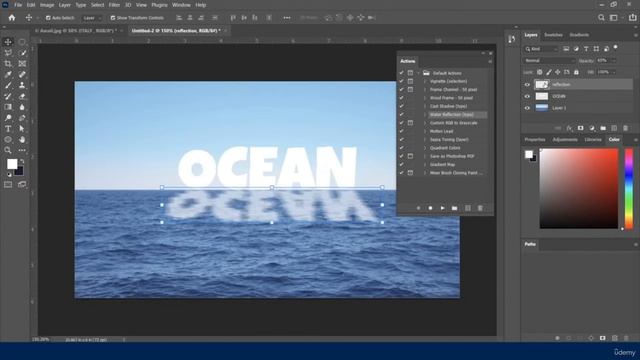Select the Eyedropper tool

tap(8, 74)
